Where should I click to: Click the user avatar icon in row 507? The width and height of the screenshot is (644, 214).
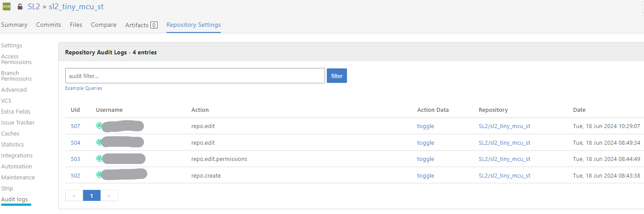pyautogui.click(x=99, y=126)
